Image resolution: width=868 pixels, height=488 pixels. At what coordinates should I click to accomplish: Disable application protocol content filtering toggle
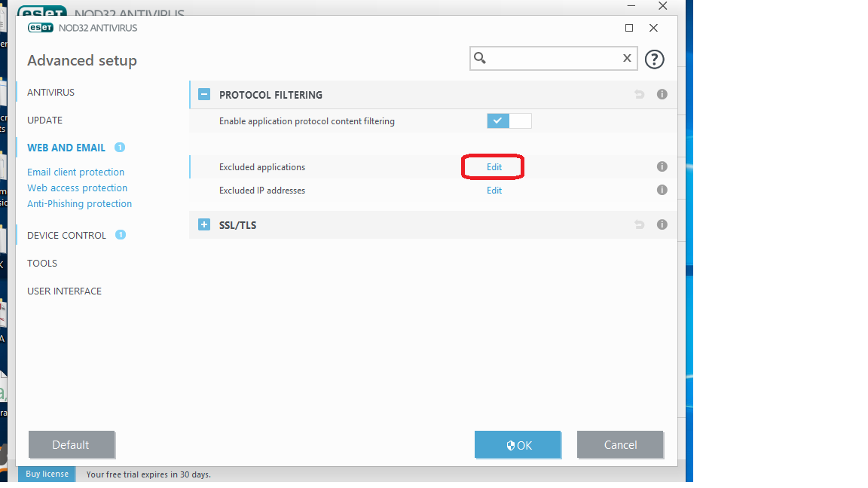(509, 121)
